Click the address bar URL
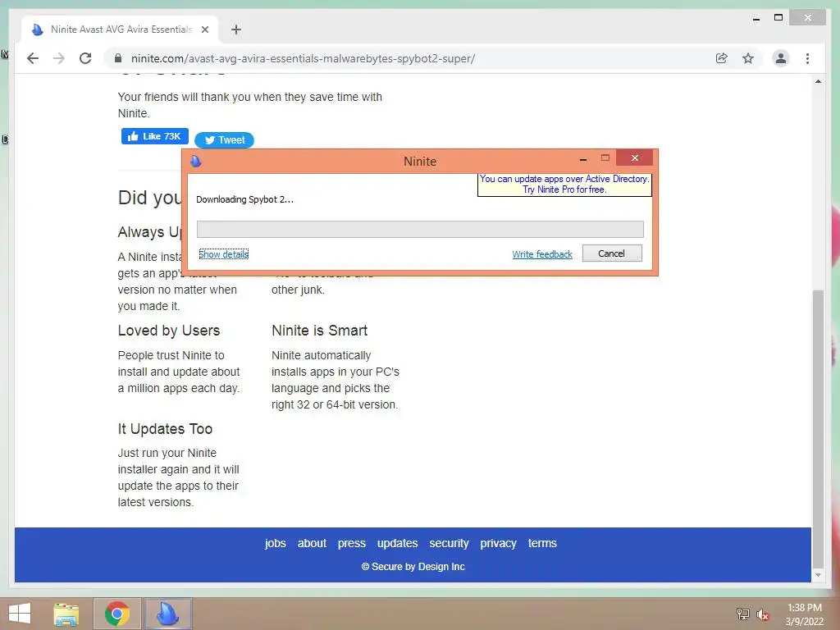Image resolution: width=840 pixels, height=630 pixels. click(303, 58)
